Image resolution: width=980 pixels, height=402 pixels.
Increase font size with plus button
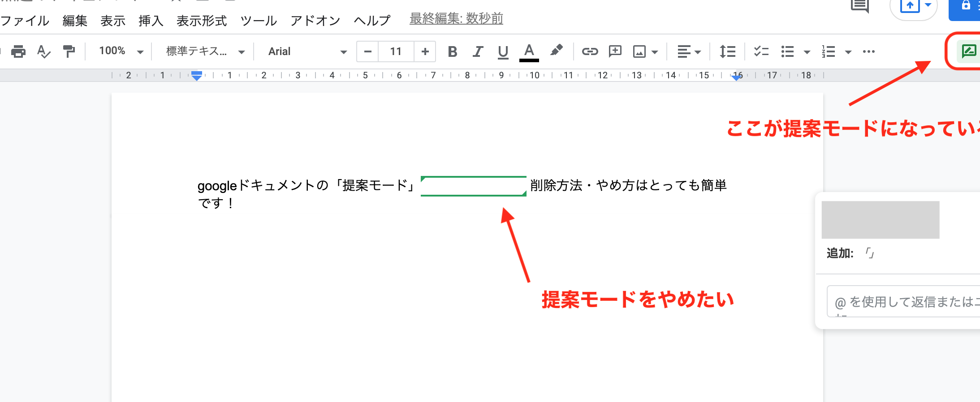(x=425, y=51)
